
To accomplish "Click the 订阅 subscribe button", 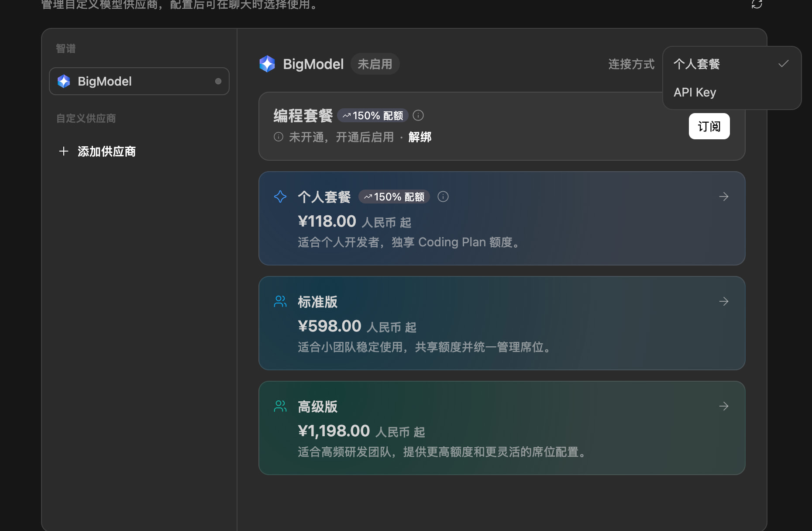I will coord(709,126).
